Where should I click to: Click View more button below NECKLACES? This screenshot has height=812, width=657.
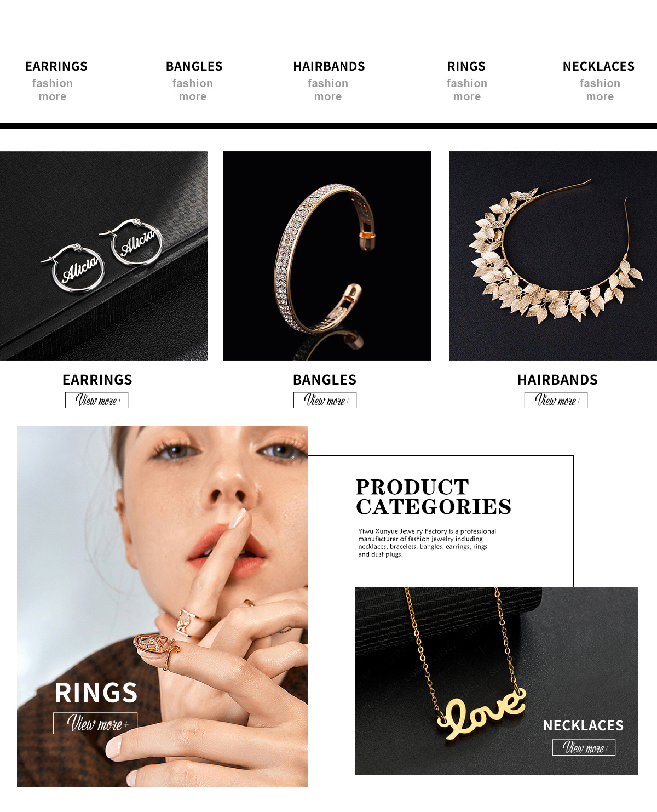click(584, 747)
